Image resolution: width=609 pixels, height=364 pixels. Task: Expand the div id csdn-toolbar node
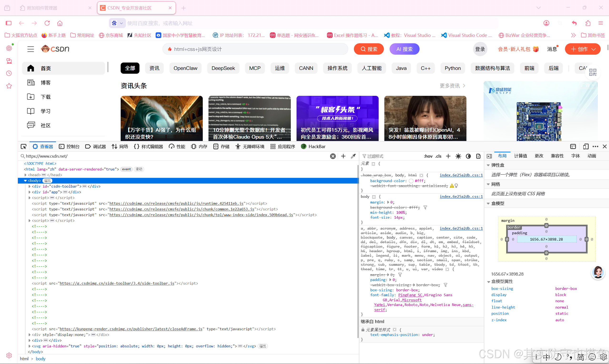tap(30, 186)
